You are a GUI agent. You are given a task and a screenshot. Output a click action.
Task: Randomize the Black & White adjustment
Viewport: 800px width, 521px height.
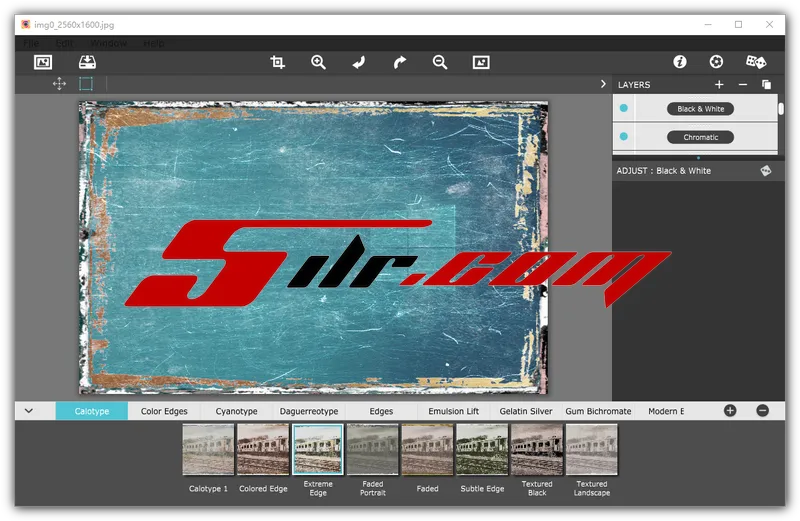[x=765, y=170]
